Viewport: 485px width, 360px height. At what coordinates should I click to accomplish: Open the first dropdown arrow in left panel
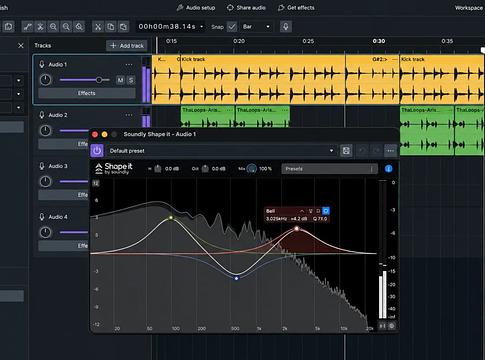coord(18,80)
